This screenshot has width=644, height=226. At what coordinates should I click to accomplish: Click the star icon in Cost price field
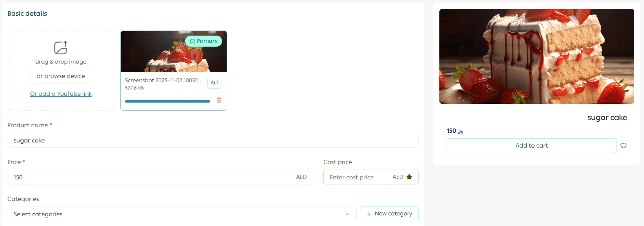[409, 177]
